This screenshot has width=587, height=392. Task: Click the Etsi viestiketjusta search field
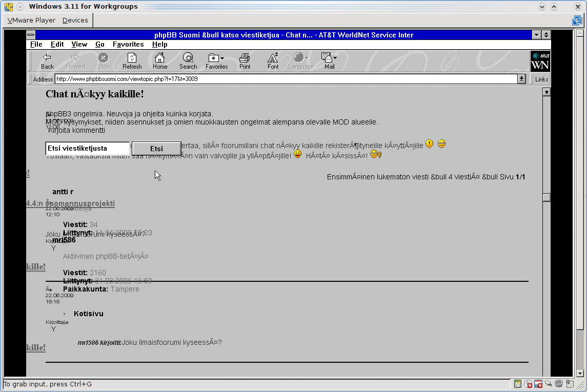click(x=87, y=149)
